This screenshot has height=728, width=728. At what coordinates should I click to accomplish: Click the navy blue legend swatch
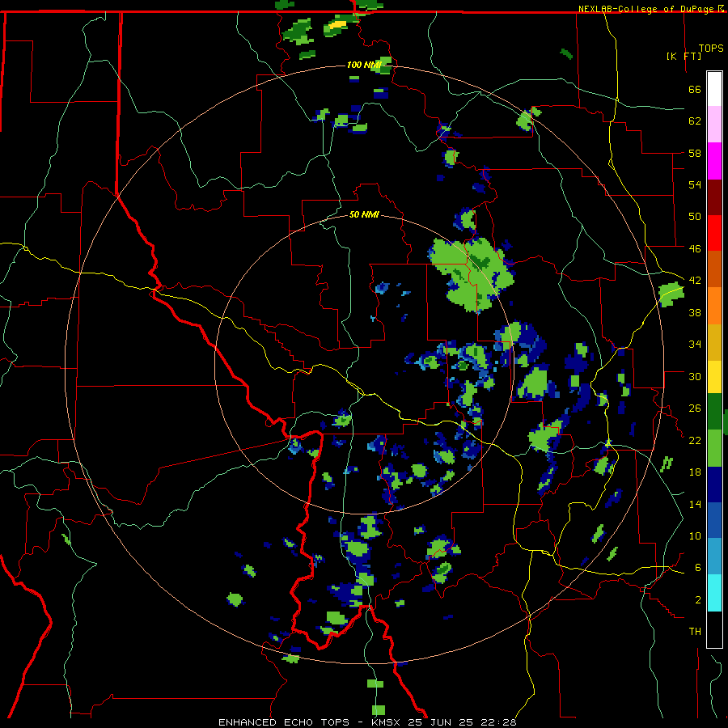pos(714,485)
